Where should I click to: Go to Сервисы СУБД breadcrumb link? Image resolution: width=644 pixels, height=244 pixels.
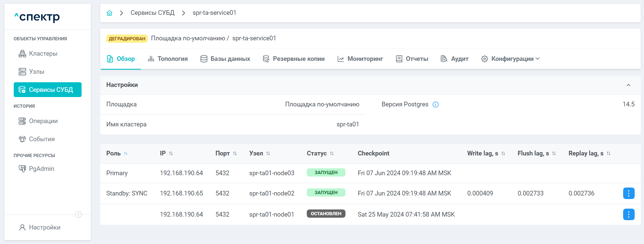click(152, 13)
